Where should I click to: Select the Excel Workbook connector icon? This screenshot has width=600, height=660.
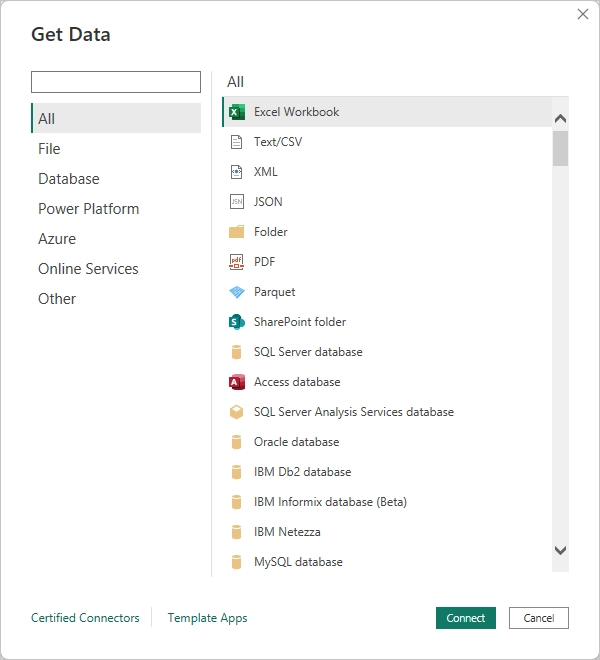(x=237, y=112)
